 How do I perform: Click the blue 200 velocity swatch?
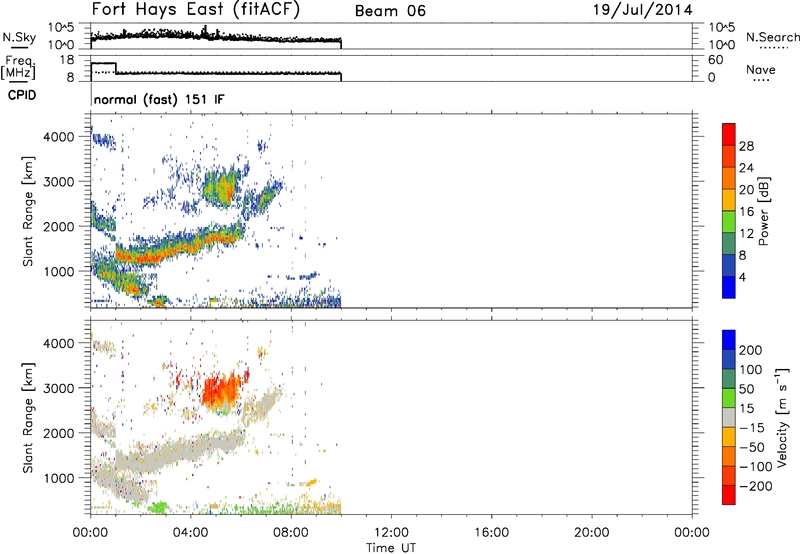point(729,340)
